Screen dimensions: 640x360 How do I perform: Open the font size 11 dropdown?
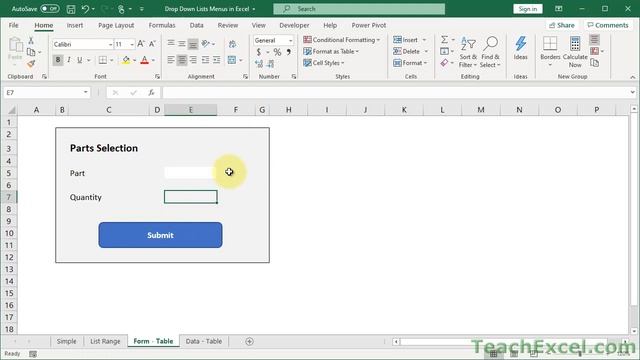point(132,44)
